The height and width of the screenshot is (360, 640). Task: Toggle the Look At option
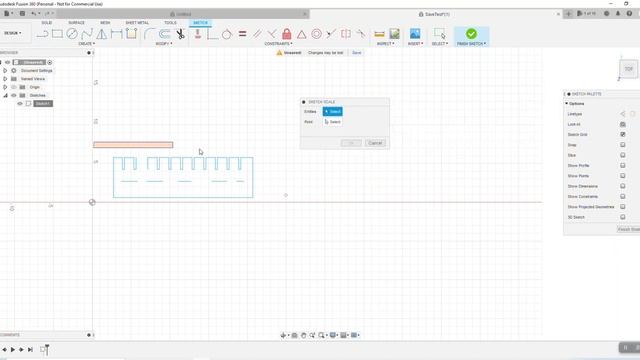(x=622, y=124)
